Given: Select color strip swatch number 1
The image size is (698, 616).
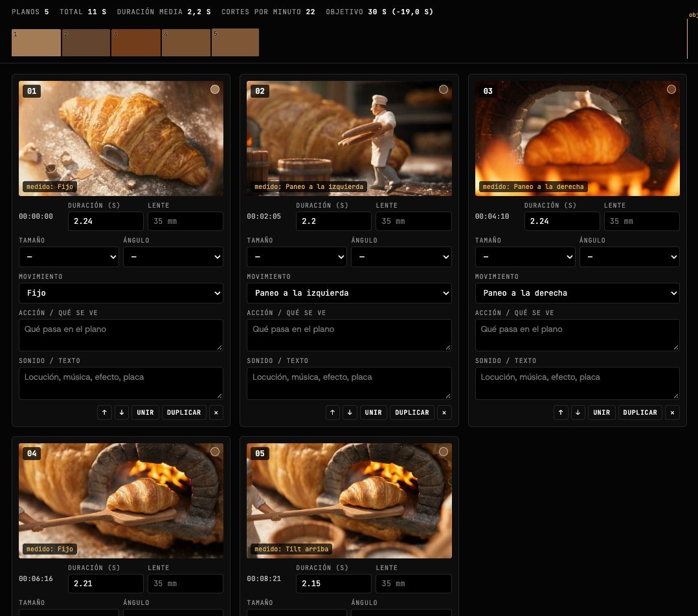Looking at the screenshot, I should point(36,43).
